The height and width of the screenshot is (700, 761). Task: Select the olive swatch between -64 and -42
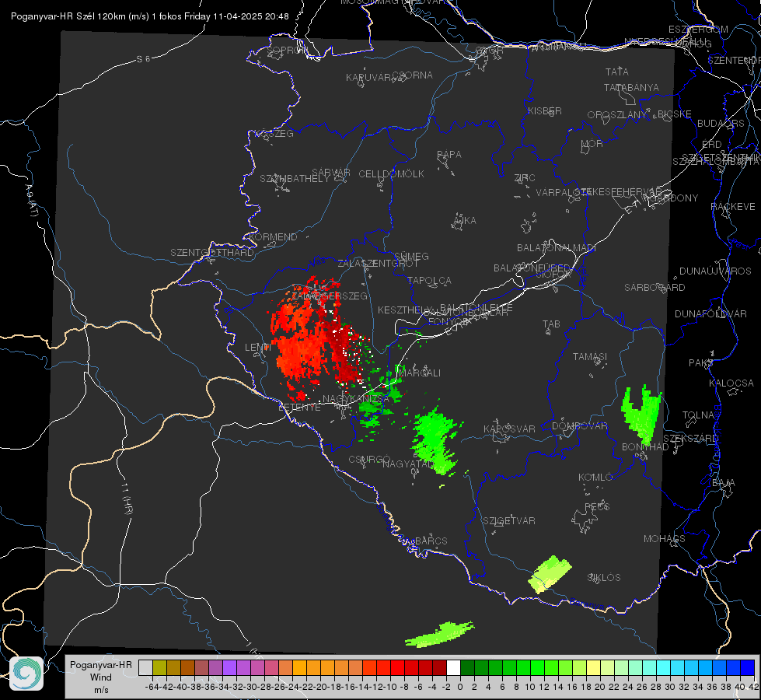tap(159, 667)
